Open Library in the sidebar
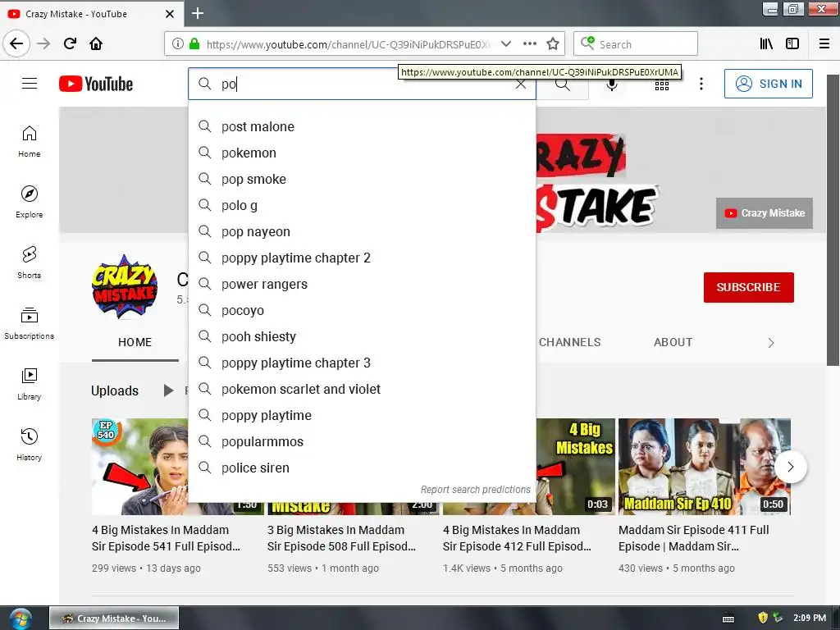Viewport: 840px width, 630px height. tap(29, 384)
